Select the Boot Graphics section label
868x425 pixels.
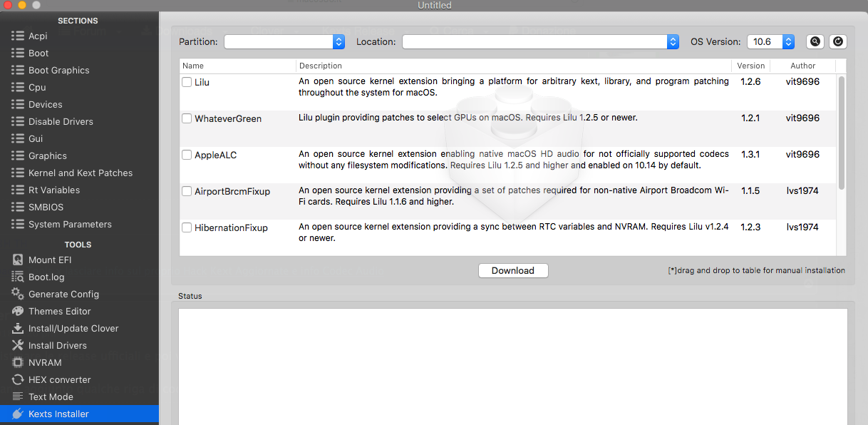[59, 70]
